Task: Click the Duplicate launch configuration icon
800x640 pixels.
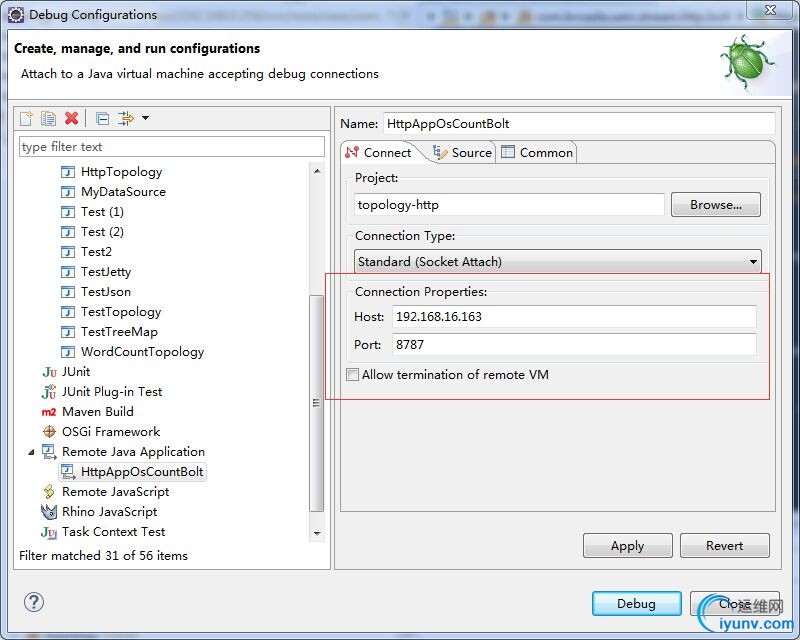Action: pyautogui.click(x=48, y=118)
